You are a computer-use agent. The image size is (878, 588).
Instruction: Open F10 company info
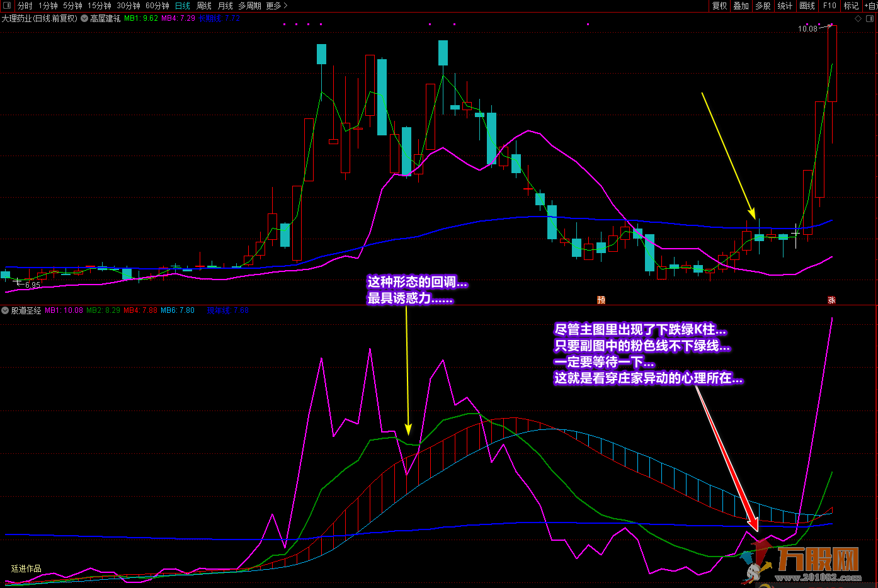click(830, 6)
